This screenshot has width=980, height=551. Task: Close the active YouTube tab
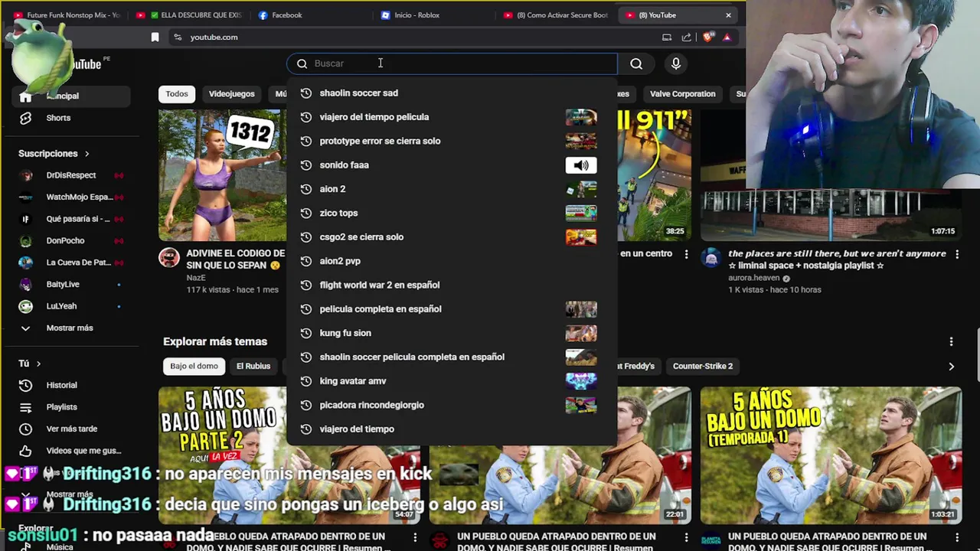click(728, 15)
